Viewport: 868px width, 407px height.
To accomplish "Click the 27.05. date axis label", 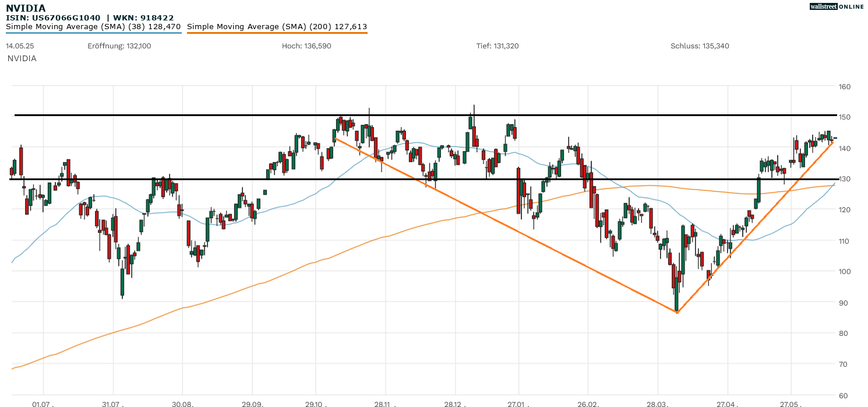I will [x=791, y=404].
